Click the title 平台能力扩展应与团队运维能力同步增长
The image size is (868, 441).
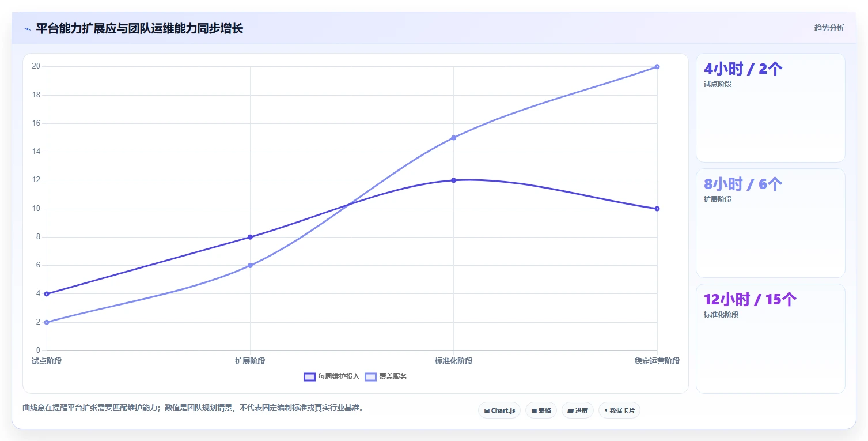coord(139,29)
